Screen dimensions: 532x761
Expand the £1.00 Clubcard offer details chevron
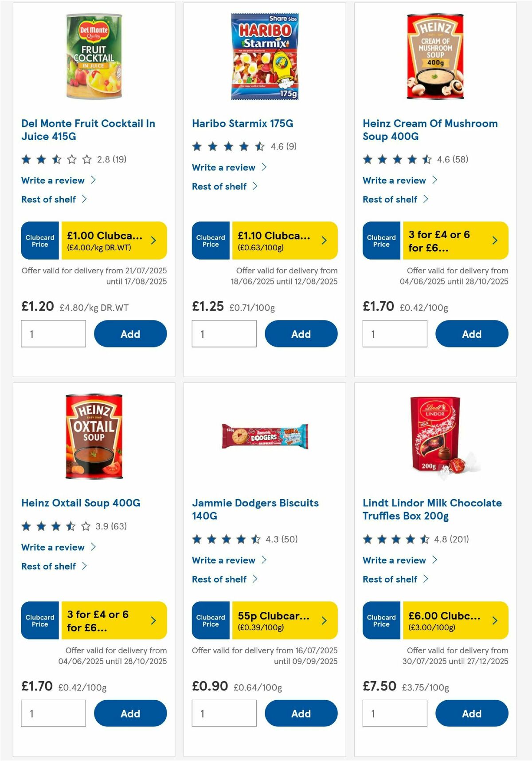point(153,240)
